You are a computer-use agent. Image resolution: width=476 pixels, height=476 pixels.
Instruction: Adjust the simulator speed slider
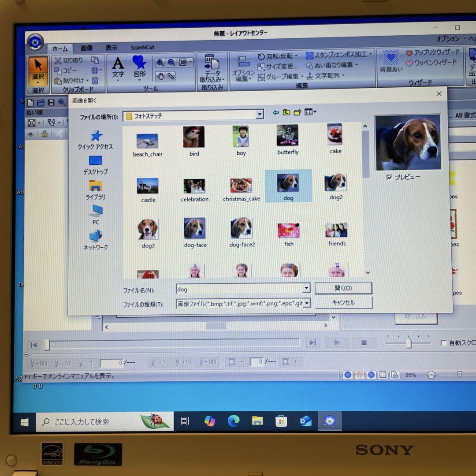pos(408,342)
